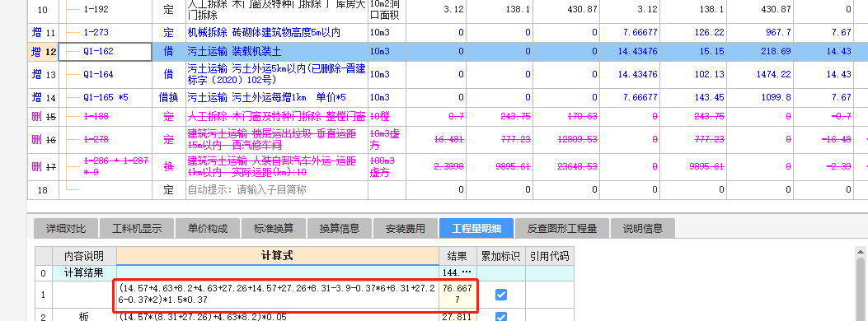Switch to the 换算信息 tab
This screenshot has width=868, height=321.
(x=340, y=228)
